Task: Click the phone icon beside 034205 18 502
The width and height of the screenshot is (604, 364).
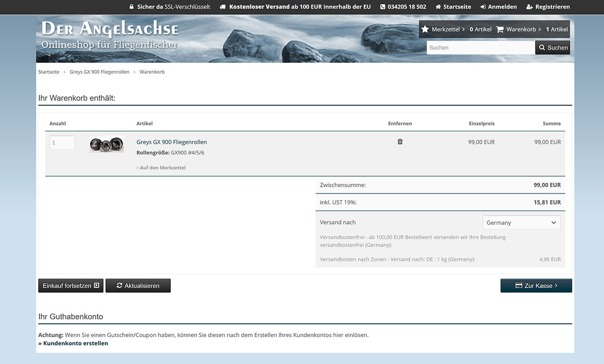Action: [383, 7]
